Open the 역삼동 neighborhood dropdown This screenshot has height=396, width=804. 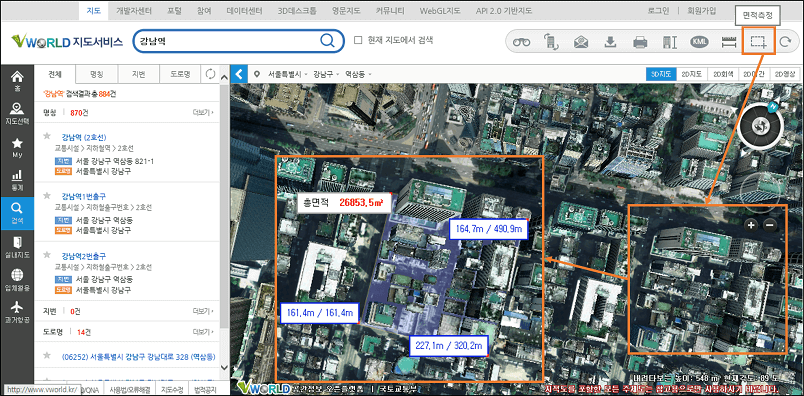[x=358, y=74]
